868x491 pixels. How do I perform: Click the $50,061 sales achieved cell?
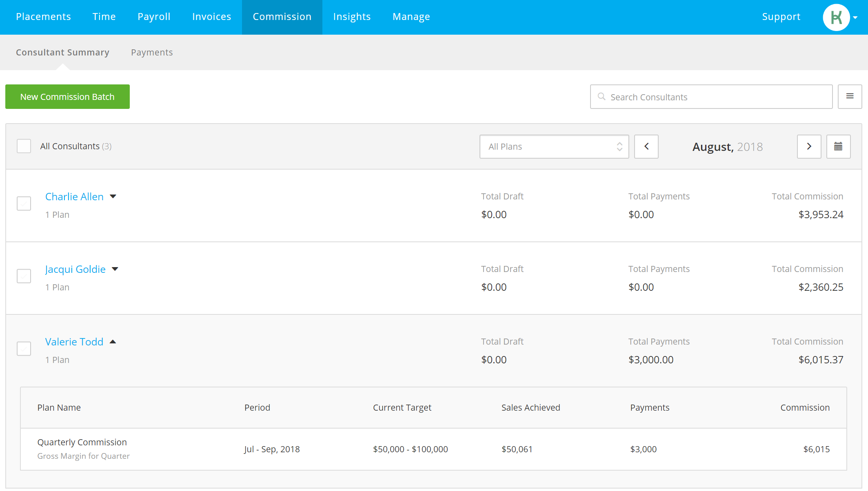[517, 449]
